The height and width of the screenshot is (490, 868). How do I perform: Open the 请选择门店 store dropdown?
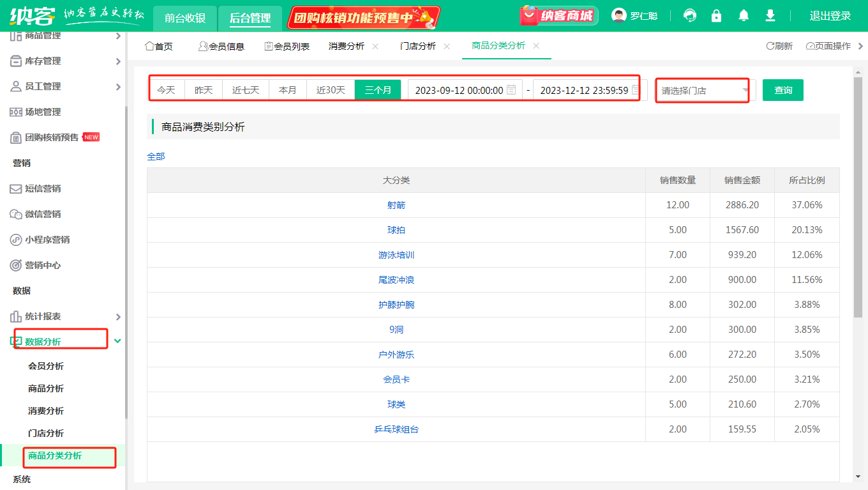[x=705, y=91]
